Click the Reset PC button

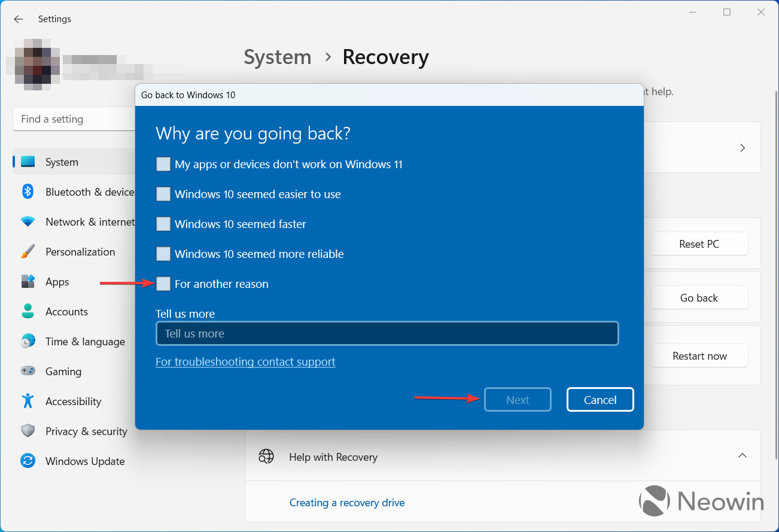coord(699,244)
